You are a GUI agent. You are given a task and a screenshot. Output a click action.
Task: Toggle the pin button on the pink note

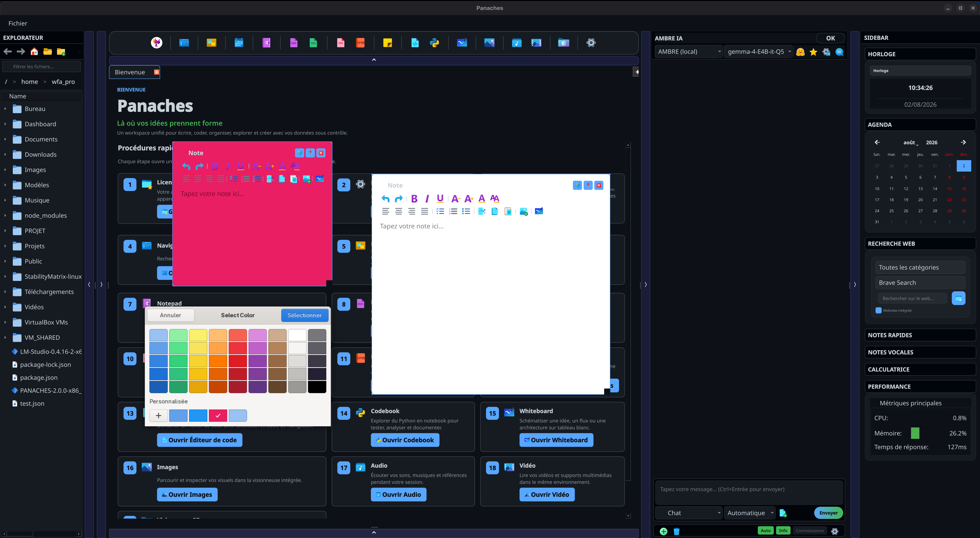pos(310,153)
